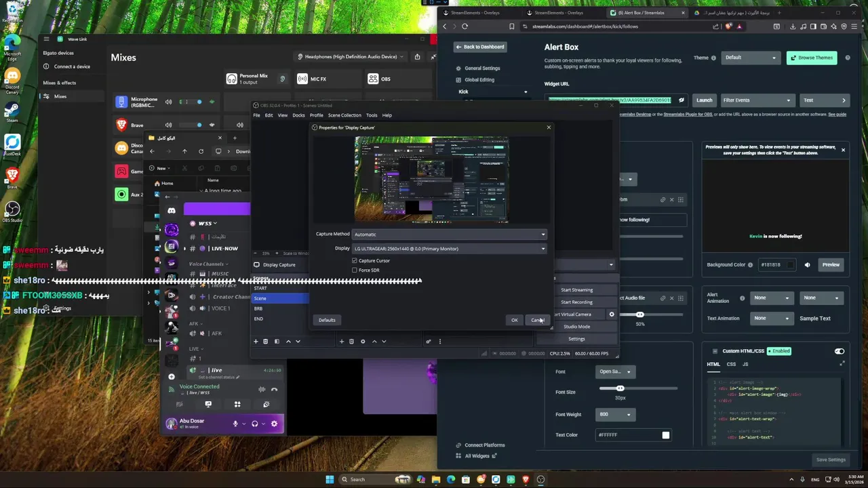Click the Text Color white swatch

[x=665, y=435]
